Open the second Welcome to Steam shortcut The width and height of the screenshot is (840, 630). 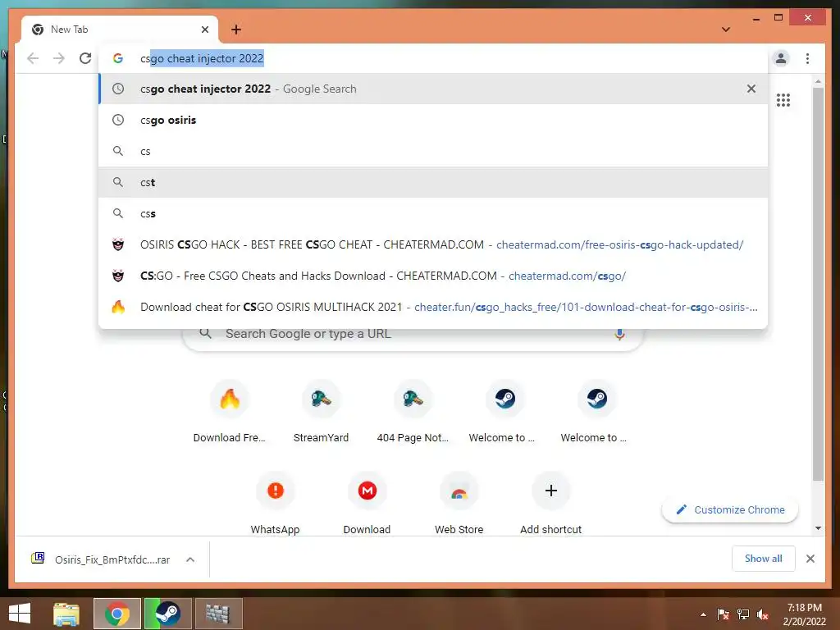tap(596, 412)
